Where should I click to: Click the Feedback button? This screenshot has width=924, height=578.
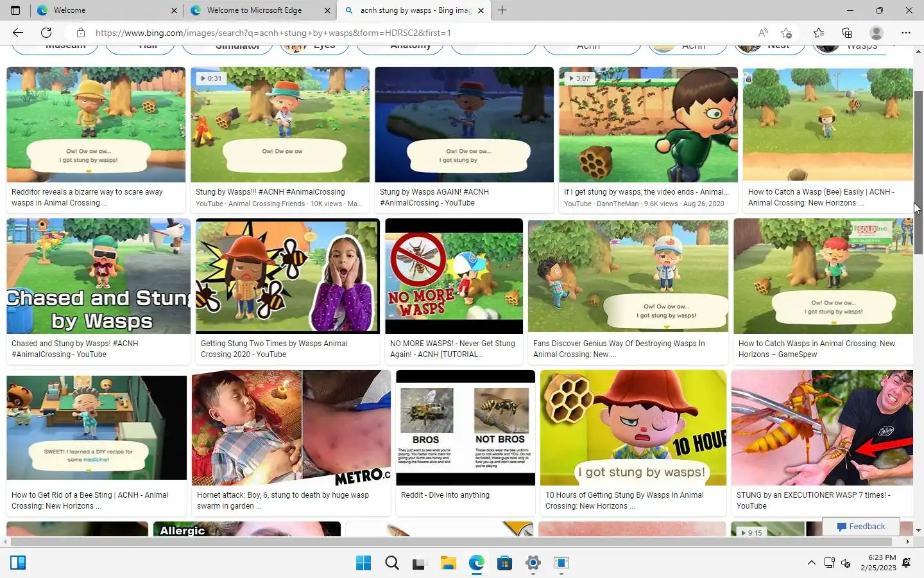861,527
